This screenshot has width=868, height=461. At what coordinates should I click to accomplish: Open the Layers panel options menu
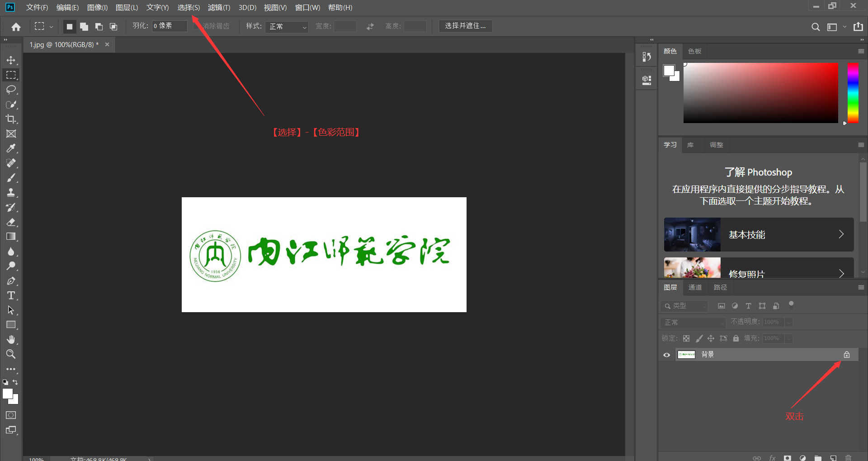(x=861, y=288)
